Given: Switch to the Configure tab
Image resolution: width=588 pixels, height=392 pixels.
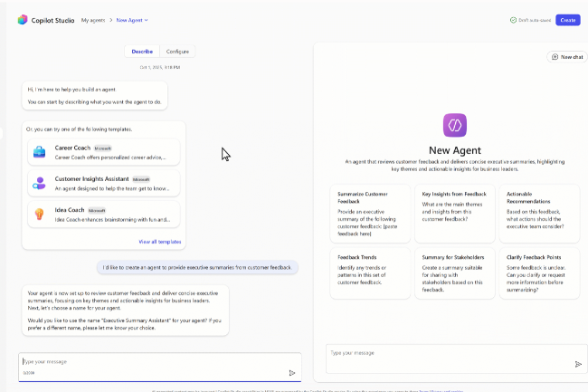Looking at the screenshot, I should point(177,52).
